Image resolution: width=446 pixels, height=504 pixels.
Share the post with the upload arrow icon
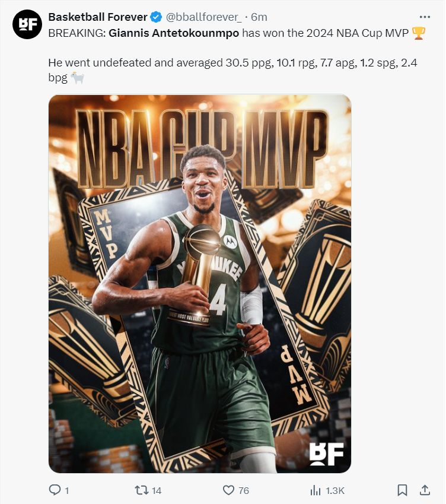click(x=425, y=490)
